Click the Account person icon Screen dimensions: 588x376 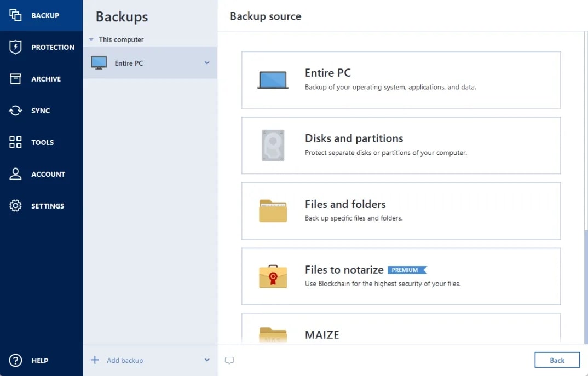[15, 173]
